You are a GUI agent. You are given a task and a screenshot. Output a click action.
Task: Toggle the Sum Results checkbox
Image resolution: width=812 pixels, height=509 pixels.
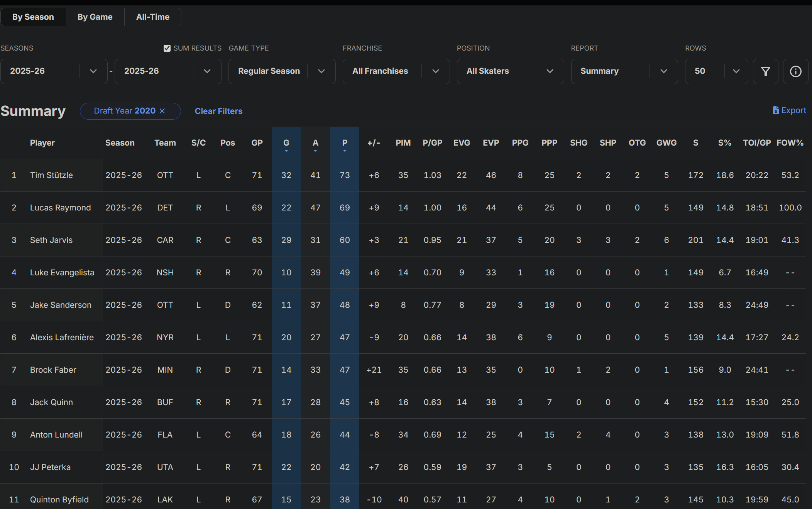(x=167, y=48)
